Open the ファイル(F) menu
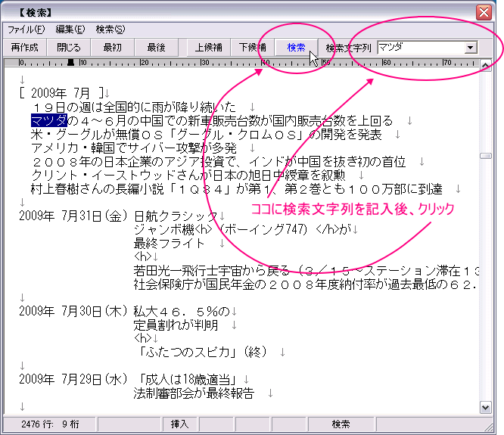This screenshot has width=504, height=435. pos(26,30)
